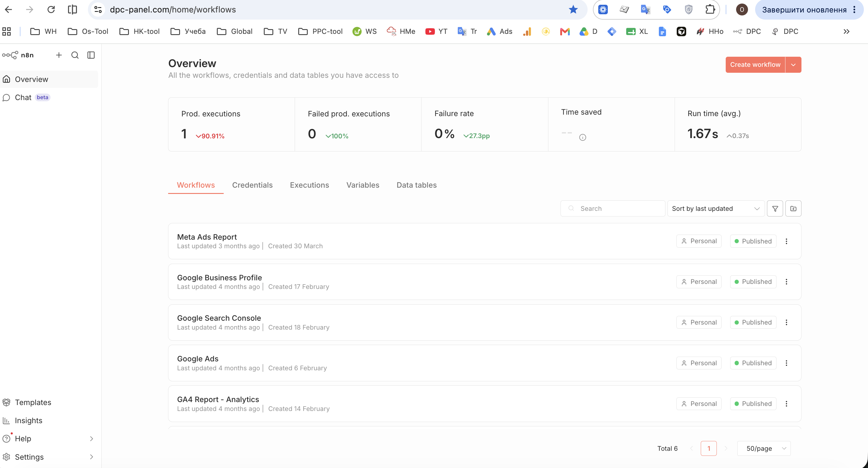This screenshot has height=468, width=868.
Task: Click the Failure rate stat card
Action: [x=484, y=124]
